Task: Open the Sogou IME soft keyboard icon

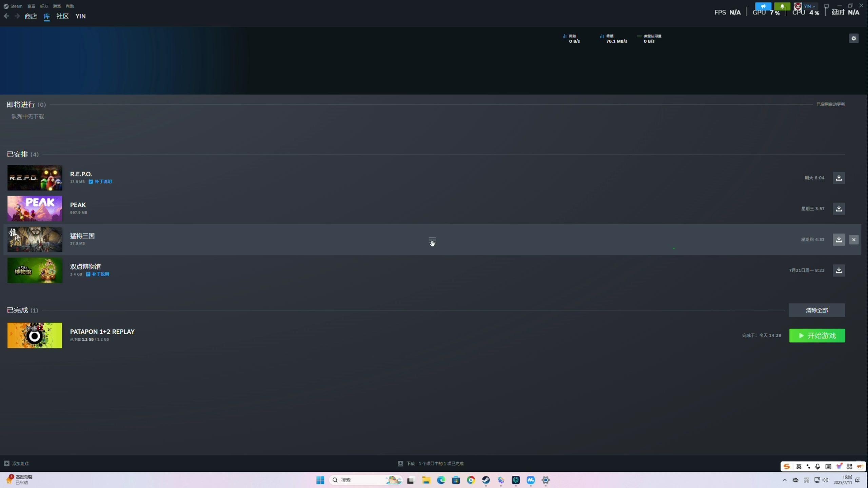Action: [828, 467]
